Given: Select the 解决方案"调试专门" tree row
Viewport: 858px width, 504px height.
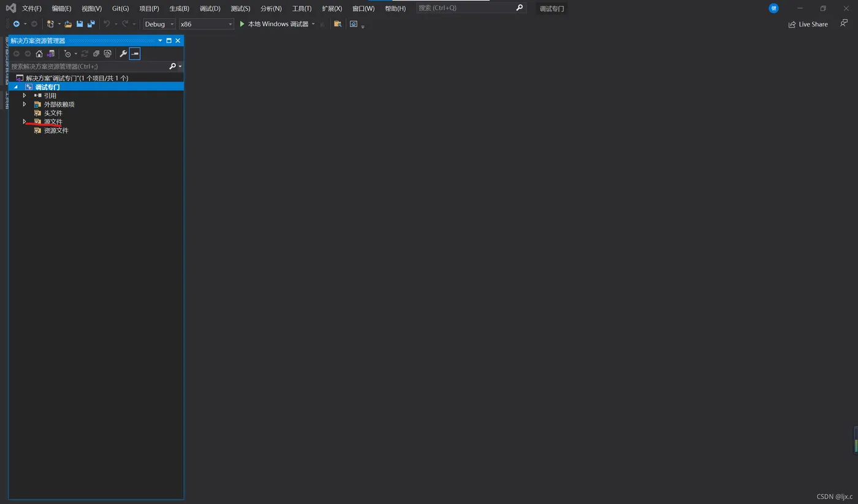Looking at the screenshot, I should pos(96,78).
